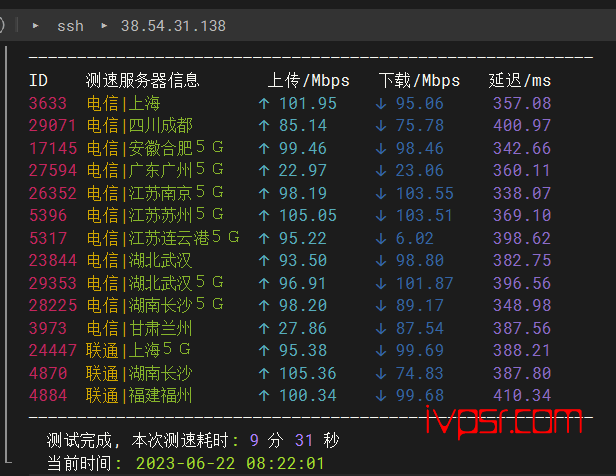Click server name 联通|湖南长沙
Image resolution: width=616 pixels, height=476 pixels.
pos(139,373)
